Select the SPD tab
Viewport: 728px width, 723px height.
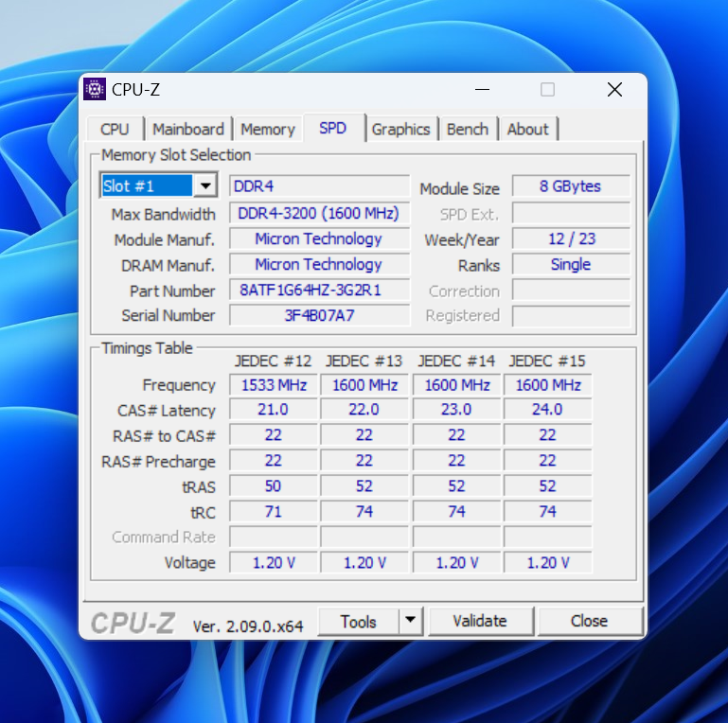[x=333, y=128]
